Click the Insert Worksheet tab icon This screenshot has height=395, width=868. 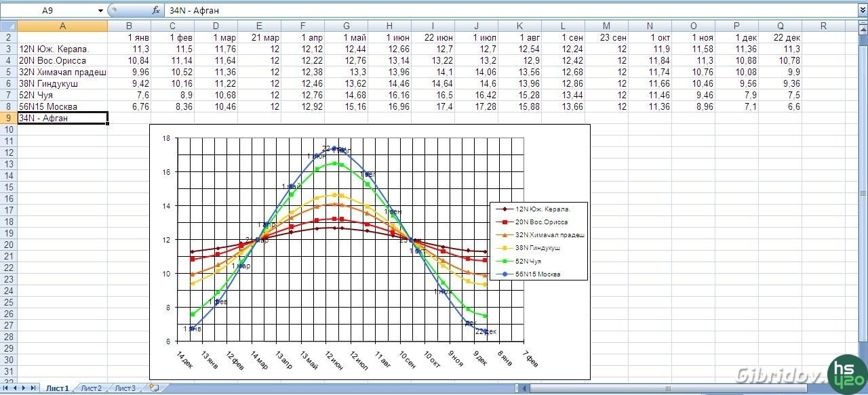click(154, 388)
